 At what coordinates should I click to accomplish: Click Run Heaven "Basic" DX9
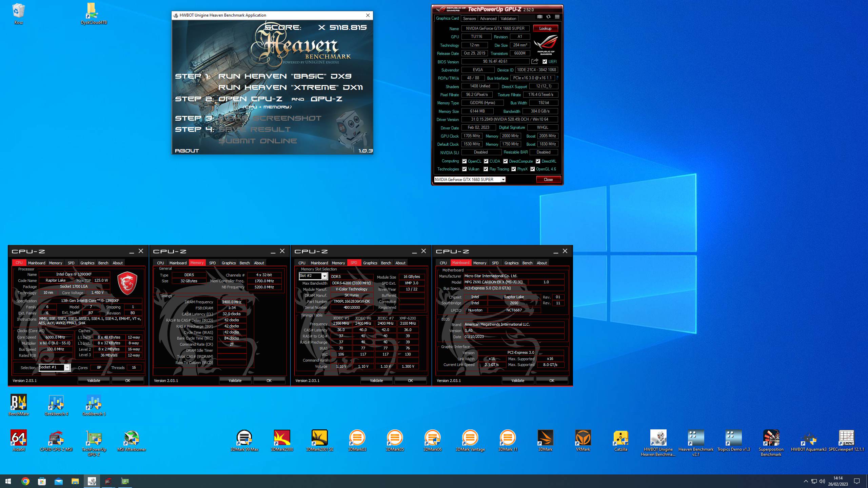(x=285, y=76)
